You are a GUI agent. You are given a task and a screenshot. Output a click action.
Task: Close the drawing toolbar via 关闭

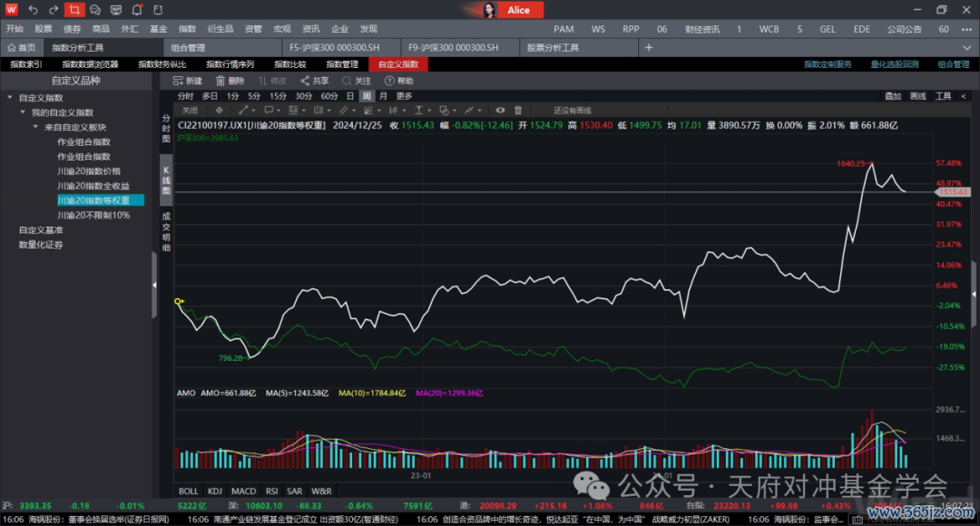(x=190, y=110)
